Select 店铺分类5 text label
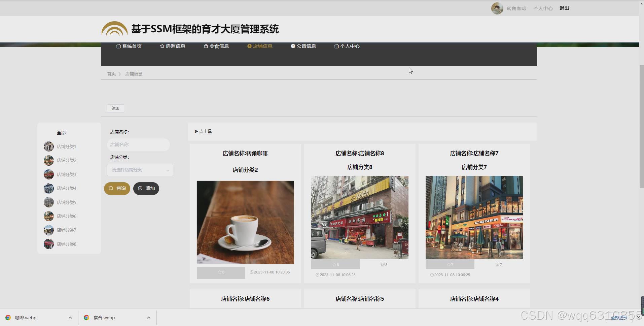Viewport: 644px width, 326px height. (67, 202)
